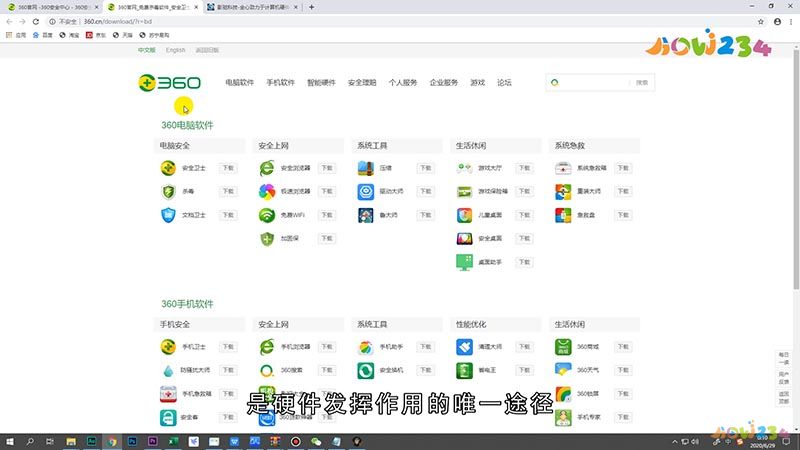Viewport: 800px width, 450px height.
Task: Click the 360商城 shopping icon
Action: tap(563, 346)
